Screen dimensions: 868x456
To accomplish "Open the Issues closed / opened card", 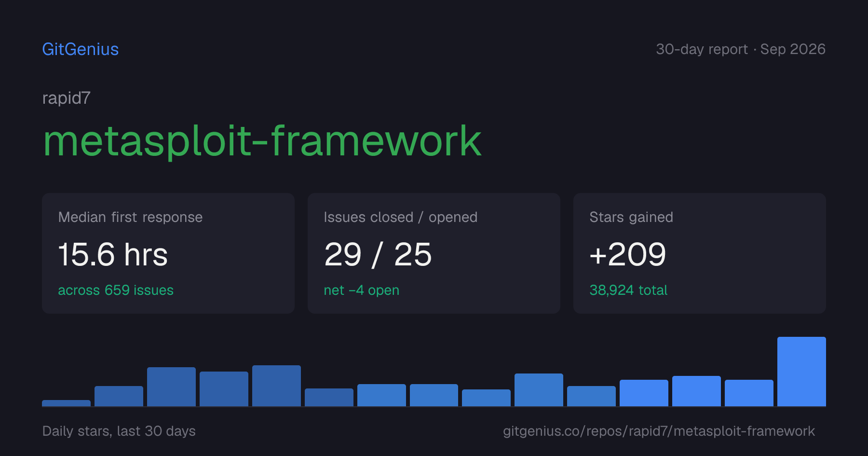I will (x=434, y=253).
